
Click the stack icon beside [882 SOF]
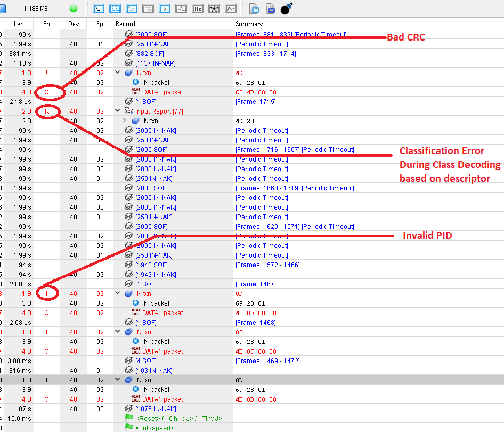[x=128, y=53]
